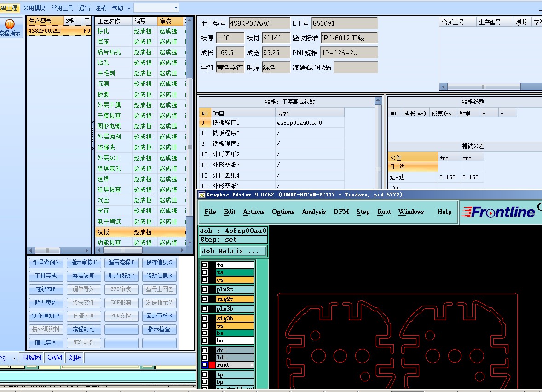Screen dimensions: 542x392
Task: Open the empty combo box in top menu bar
Action: 156,8
